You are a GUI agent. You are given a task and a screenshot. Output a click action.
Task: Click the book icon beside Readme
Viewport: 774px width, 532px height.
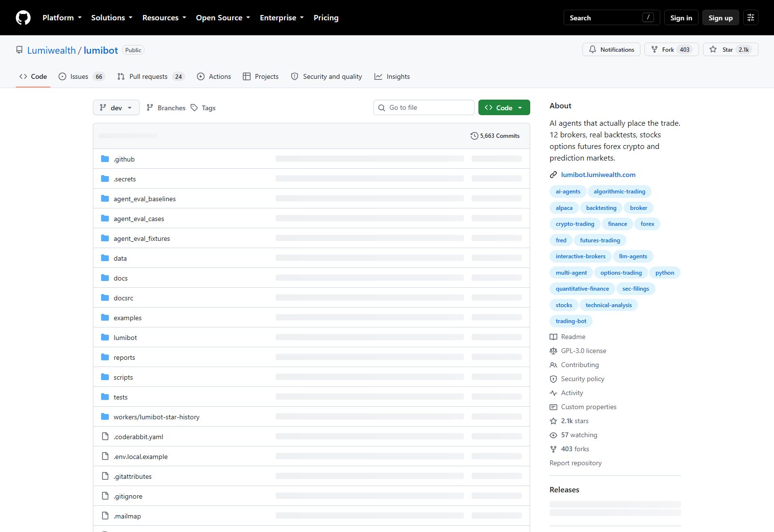tap(553, 337)
